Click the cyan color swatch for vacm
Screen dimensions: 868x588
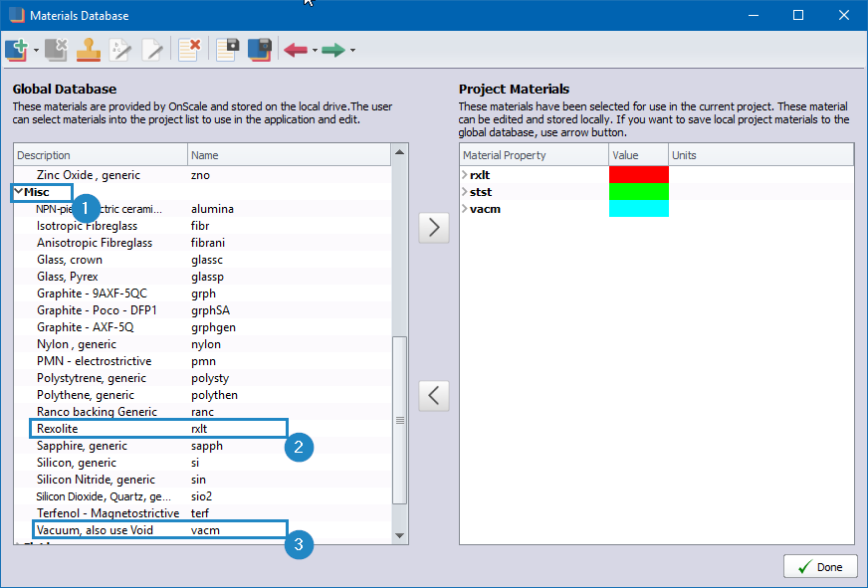point(639,209)
